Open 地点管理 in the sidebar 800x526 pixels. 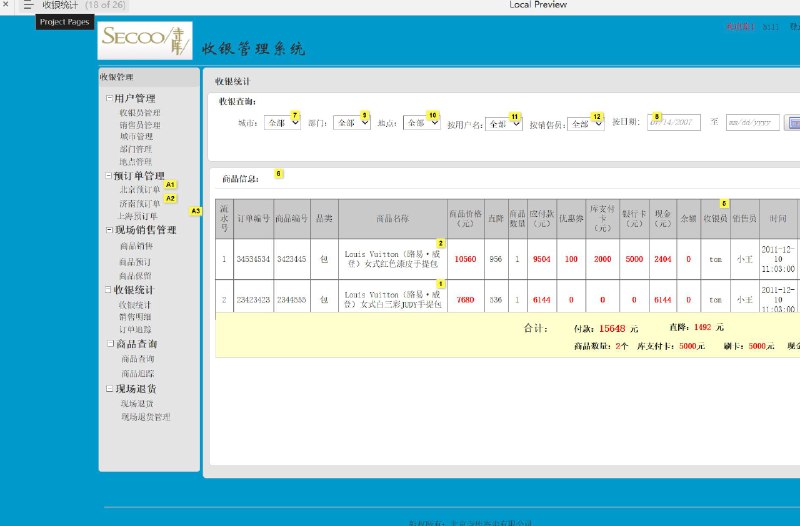point(136,162)
